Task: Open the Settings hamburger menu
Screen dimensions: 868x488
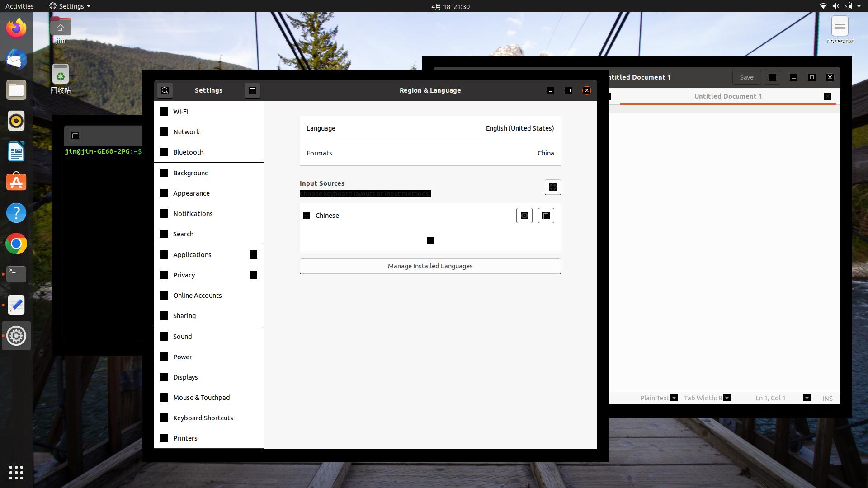Action: coord(253,90)
